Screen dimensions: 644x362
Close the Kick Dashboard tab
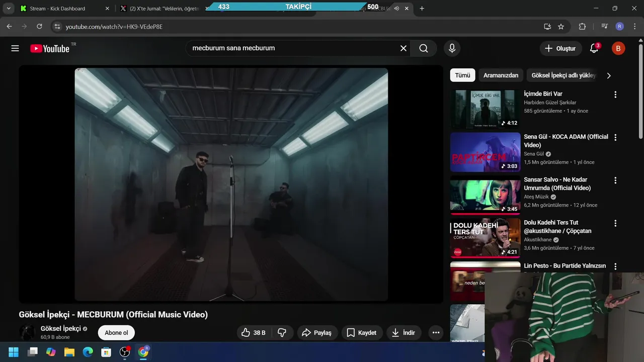(107, 9)
